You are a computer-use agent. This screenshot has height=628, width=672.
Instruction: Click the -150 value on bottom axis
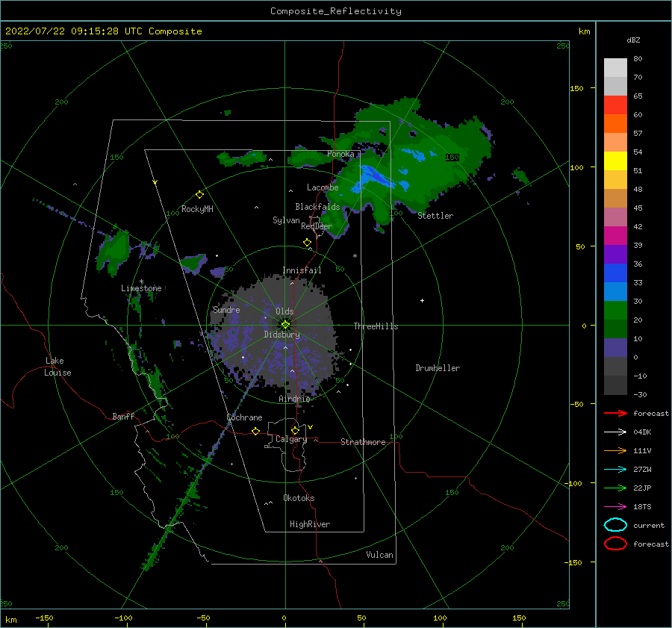tap(44, 618)
